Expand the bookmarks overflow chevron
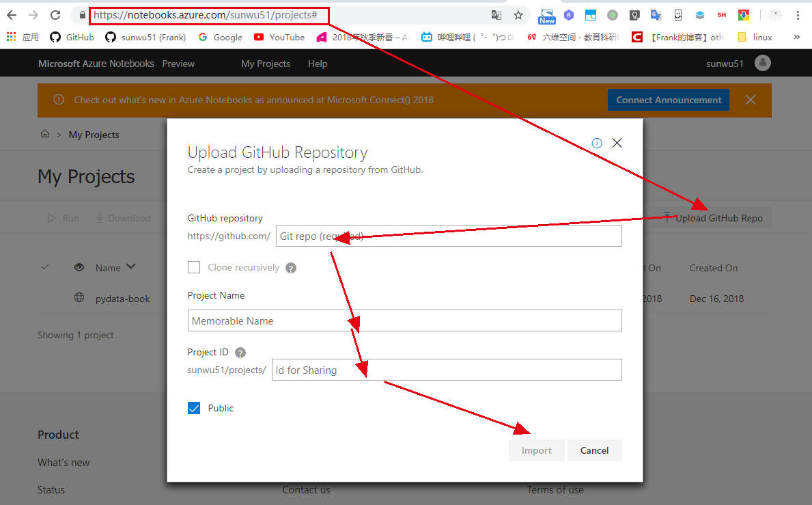Image resolution: width=812 pixels, height=505 pixels. 796,37
